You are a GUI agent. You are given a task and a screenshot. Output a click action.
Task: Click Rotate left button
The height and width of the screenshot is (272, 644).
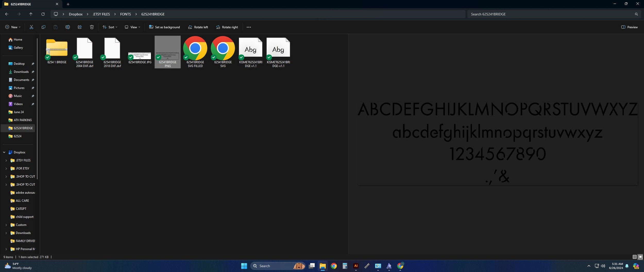coord(198,27)
